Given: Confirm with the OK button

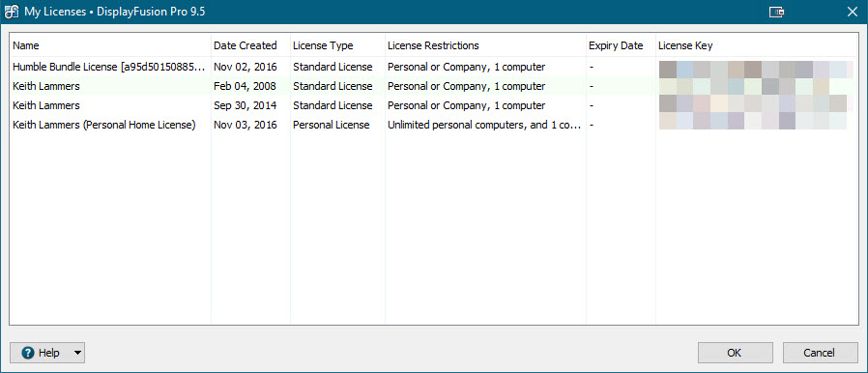Looking at the screenshot, I should click(x=735, y=353).
